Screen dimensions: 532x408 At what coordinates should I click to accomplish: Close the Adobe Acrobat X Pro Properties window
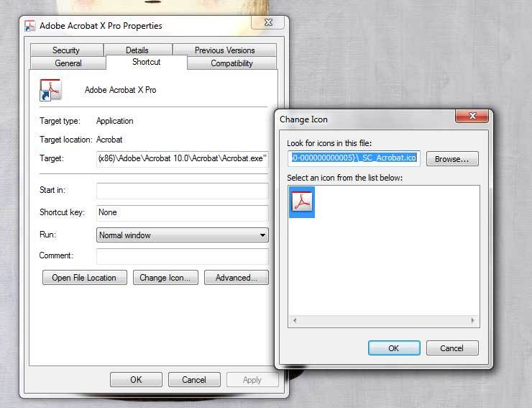[268, 22]
